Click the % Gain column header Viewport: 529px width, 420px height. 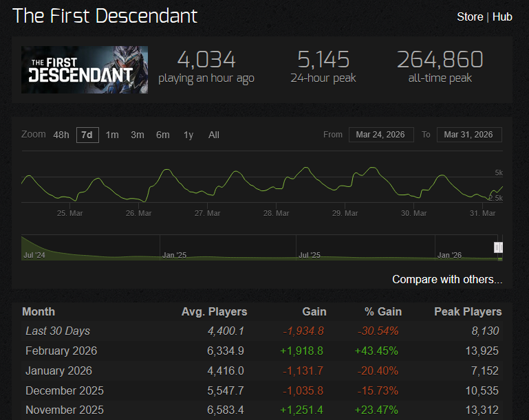(x=383, y=312)
